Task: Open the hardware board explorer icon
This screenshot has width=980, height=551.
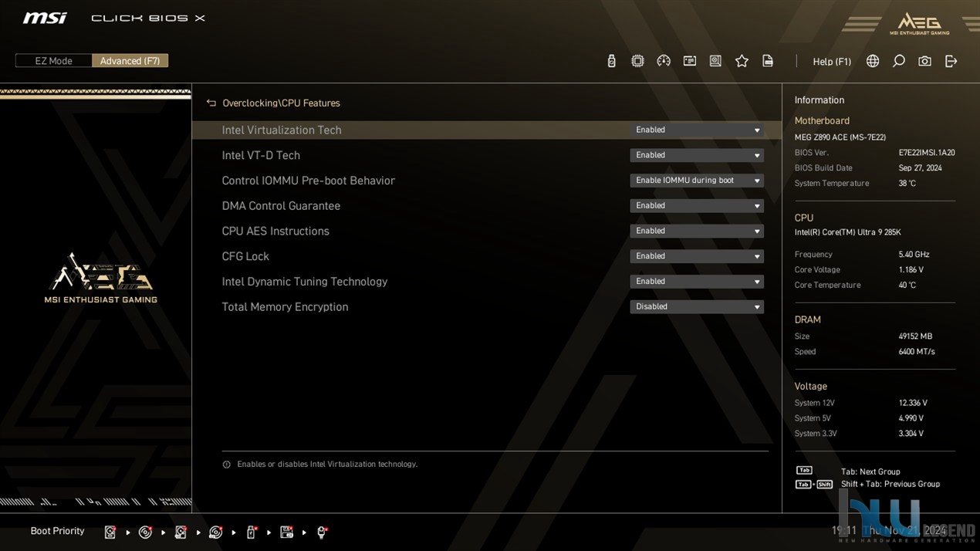Action: 715,61
